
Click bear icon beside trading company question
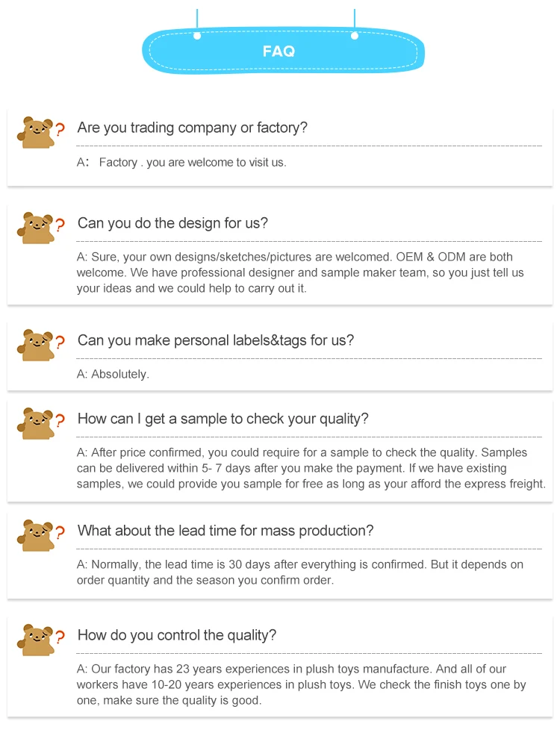(x=36, y=133)
